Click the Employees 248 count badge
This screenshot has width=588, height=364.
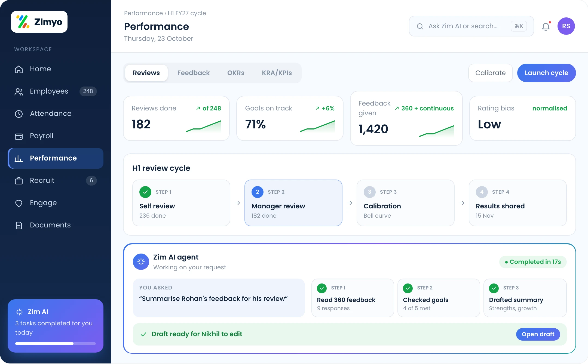88,91
